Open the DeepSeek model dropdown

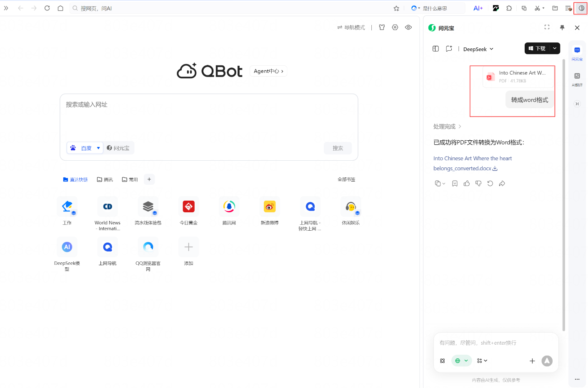point(478,49)
